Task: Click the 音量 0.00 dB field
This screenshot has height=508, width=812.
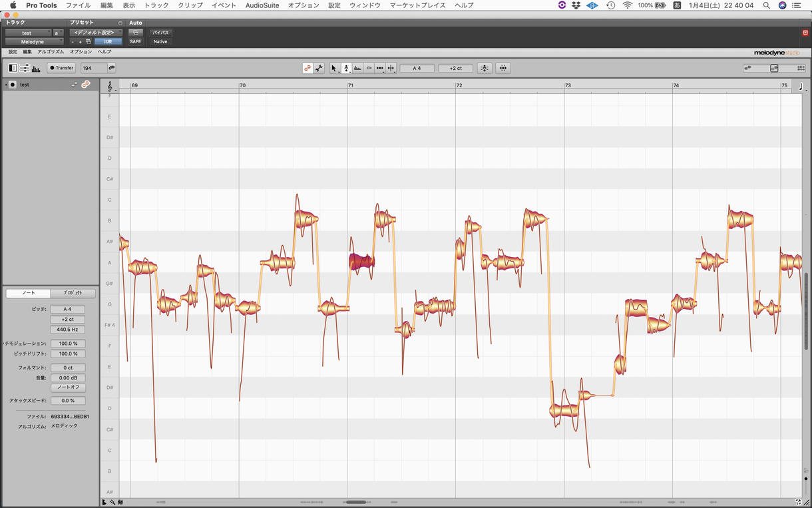Action: click(68, 378)
